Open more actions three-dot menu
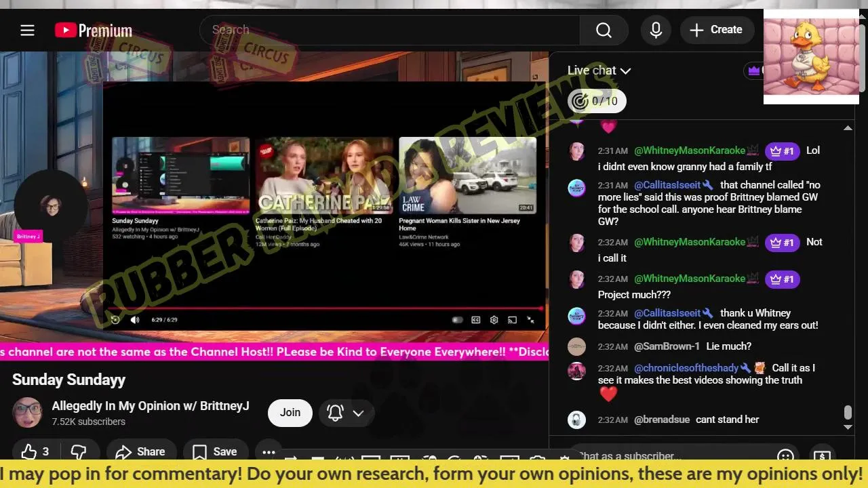The width and height of the screenshot is (868, 488). [269, 452]
